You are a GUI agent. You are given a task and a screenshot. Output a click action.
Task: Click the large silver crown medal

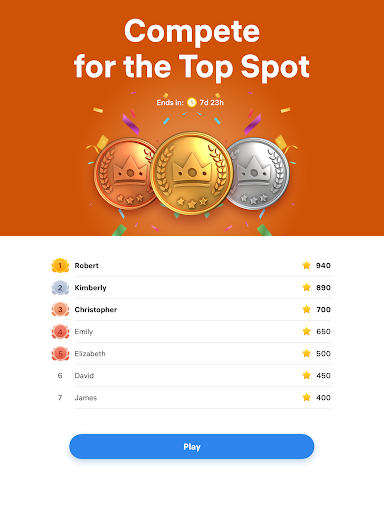click(258, 173)
